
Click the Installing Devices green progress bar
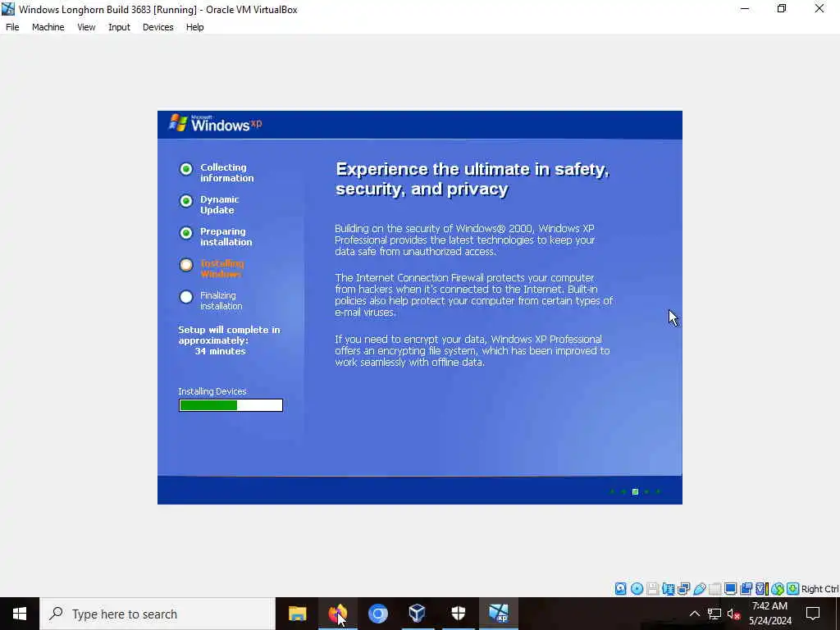tap(231, 405)
